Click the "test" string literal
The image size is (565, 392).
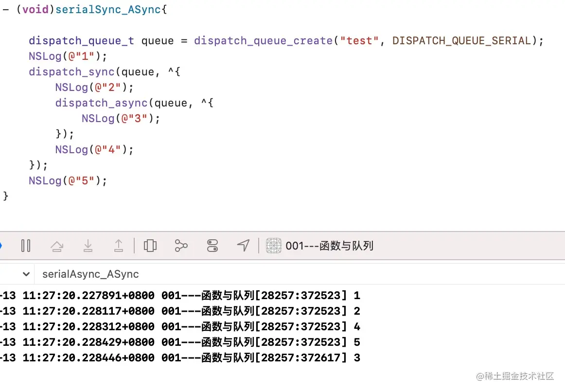359,40
